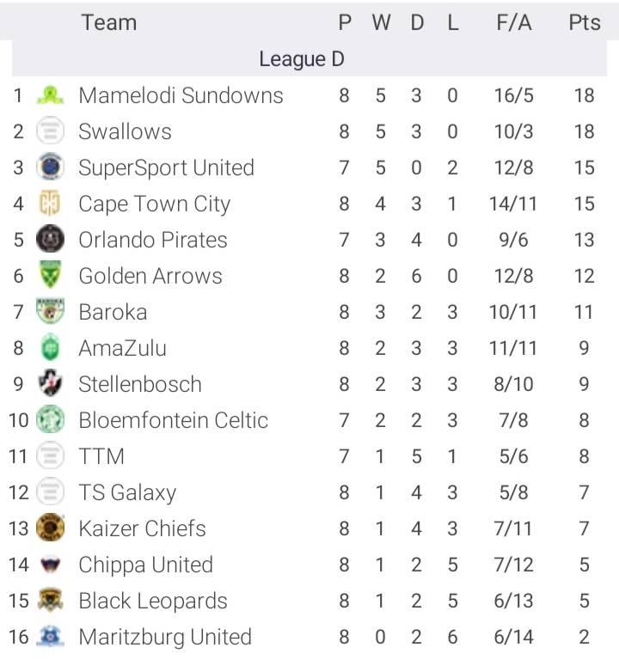619x672 pixels.
Task: Click the Team column header
Action: tap(109, 22)
